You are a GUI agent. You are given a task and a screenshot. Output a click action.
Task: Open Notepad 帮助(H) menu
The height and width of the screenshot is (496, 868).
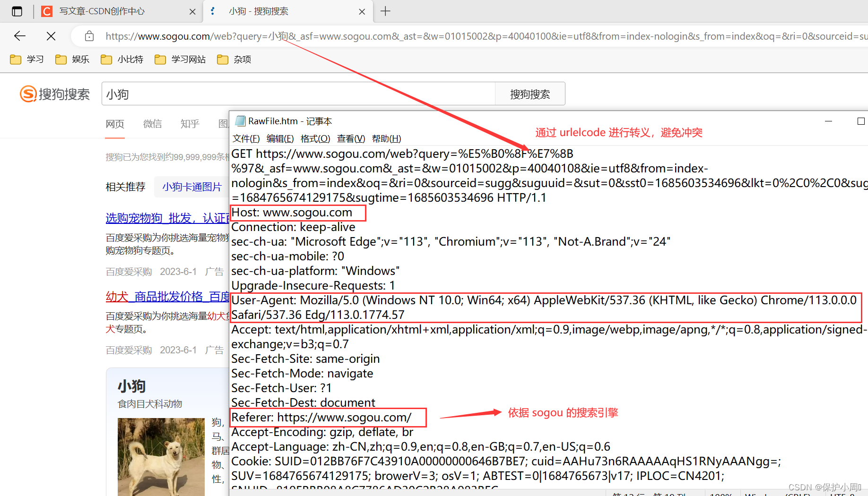click(386, 139)
